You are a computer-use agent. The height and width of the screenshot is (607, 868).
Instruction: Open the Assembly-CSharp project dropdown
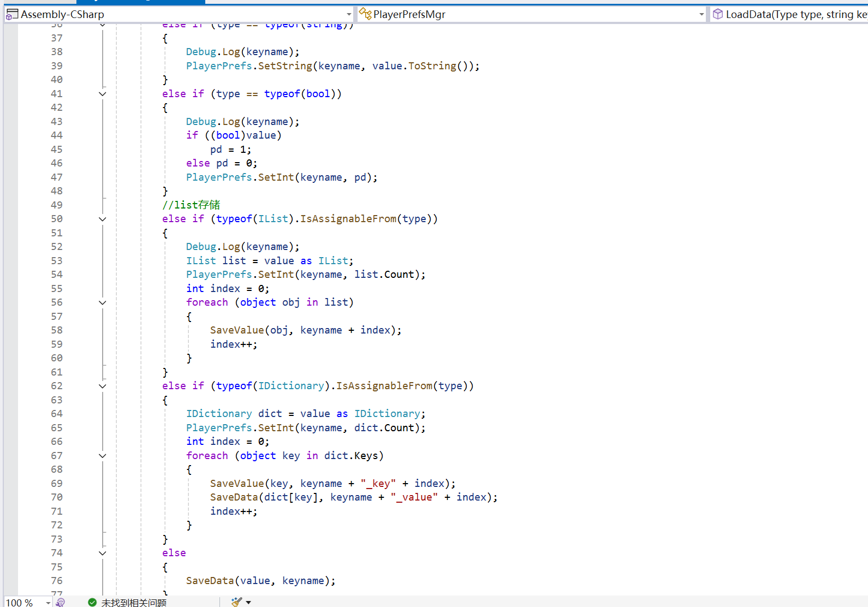click(349, 14)
